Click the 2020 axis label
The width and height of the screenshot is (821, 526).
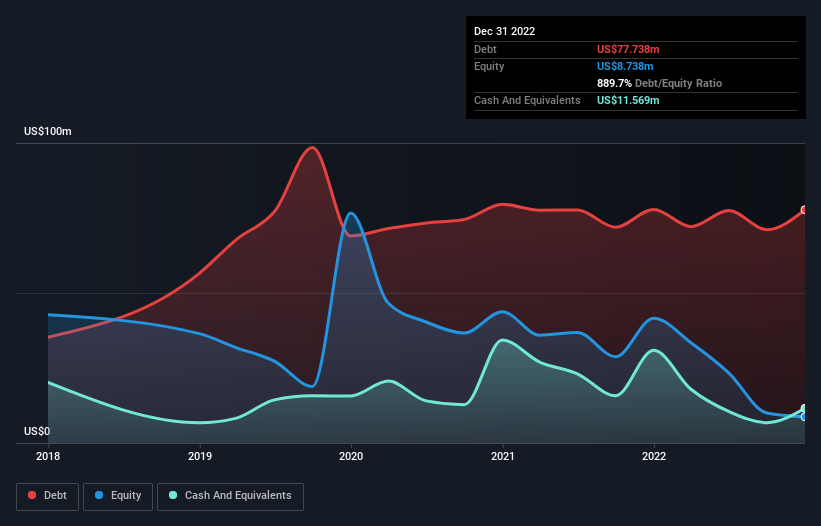coord(351,456)
